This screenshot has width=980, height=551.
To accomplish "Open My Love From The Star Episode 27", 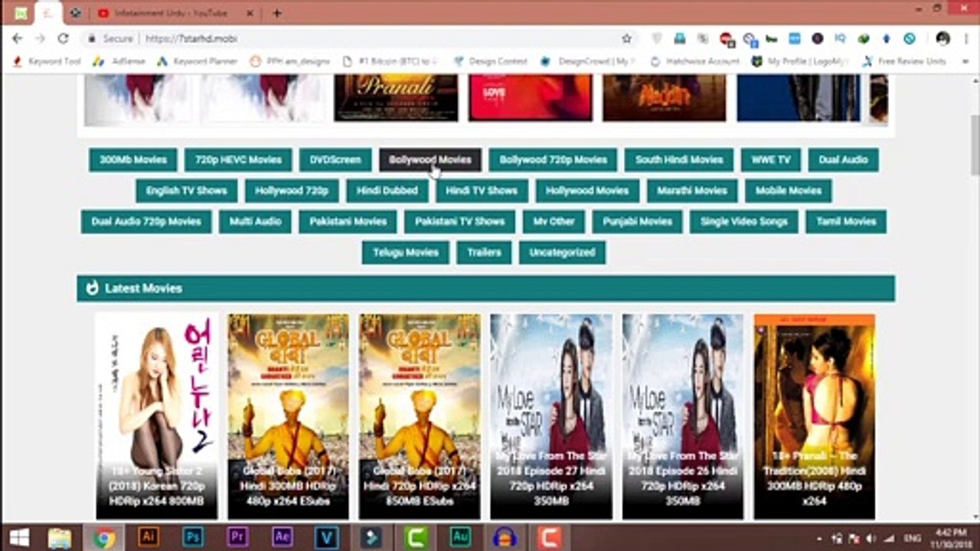I will click(551, 416).
